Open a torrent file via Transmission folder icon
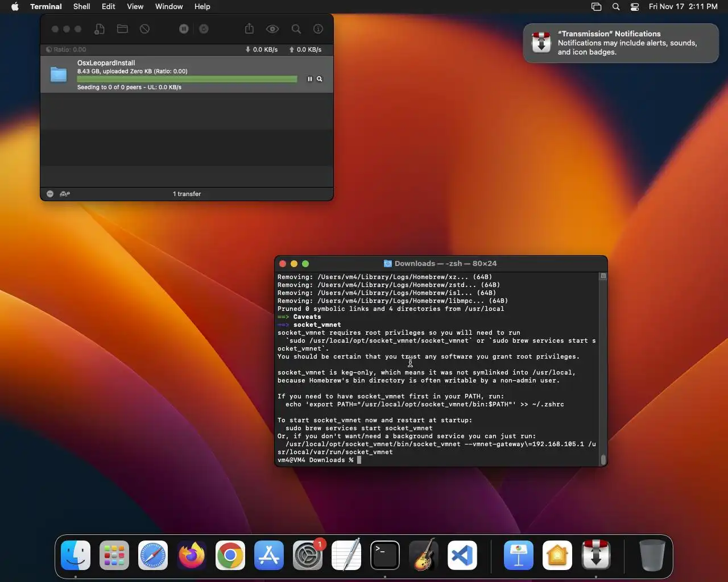The image size is (728, 582). pyautogui.click(x=122, y=29)
